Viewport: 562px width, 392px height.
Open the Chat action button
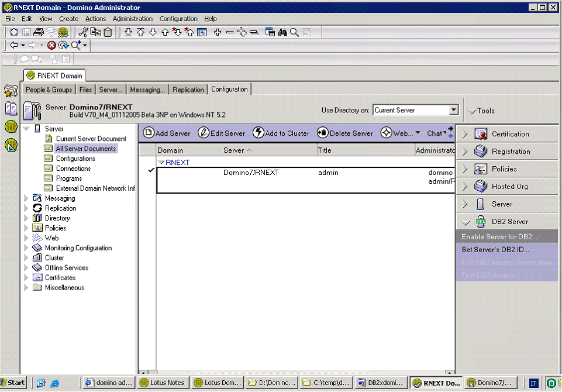[x=436, y=133]
